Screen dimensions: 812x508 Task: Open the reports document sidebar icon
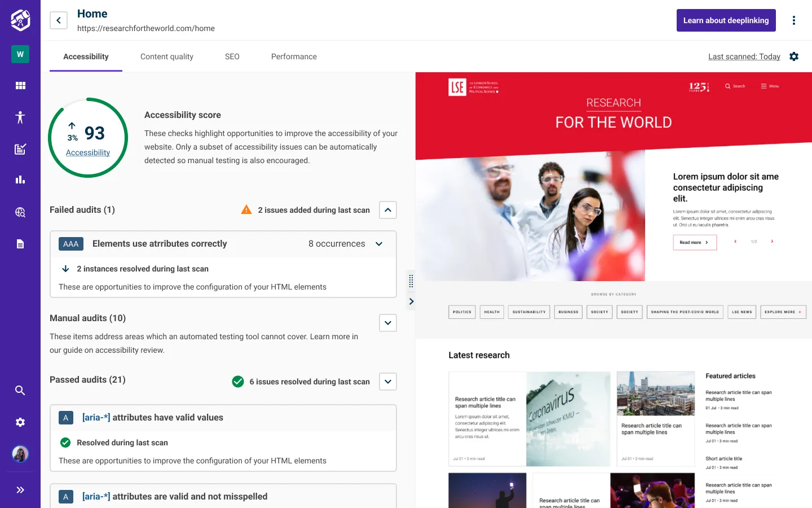pyautogui.click(x=20, y=243)
